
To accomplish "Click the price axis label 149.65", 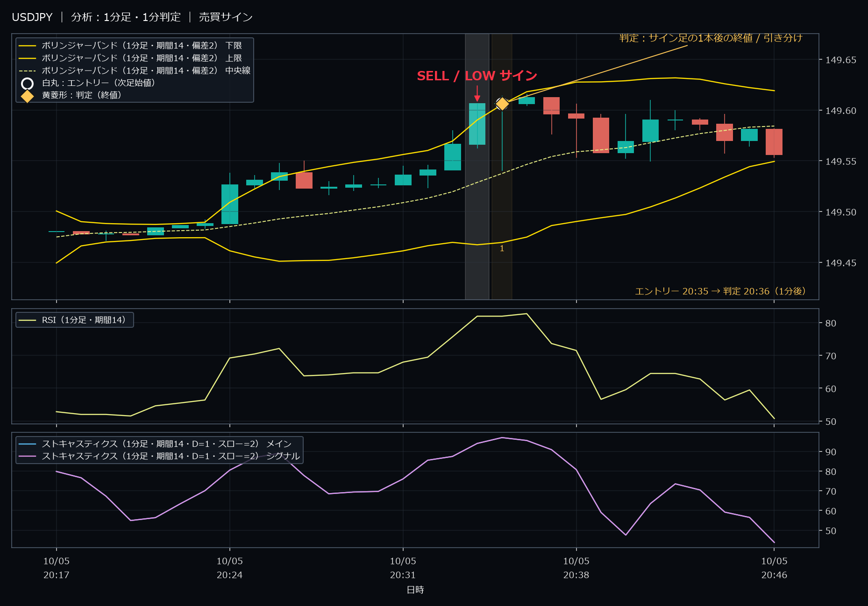I will [840, 60].
